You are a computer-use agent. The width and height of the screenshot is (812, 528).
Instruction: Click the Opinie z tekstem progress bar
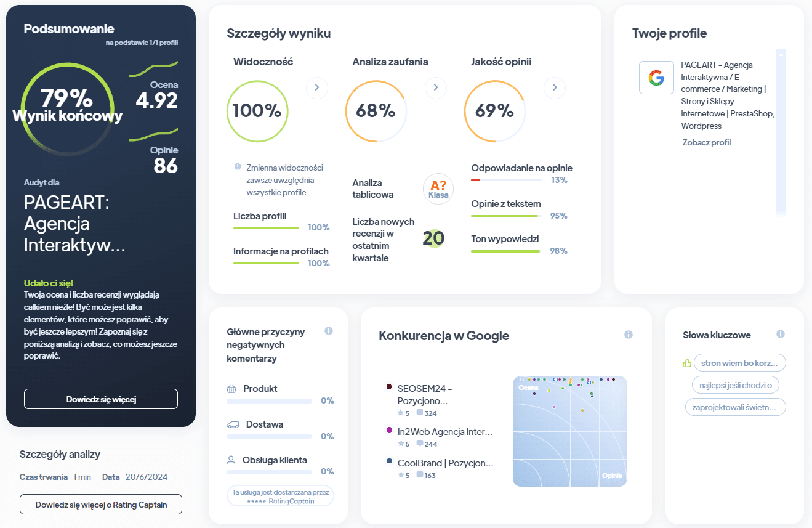coord(506,216)
